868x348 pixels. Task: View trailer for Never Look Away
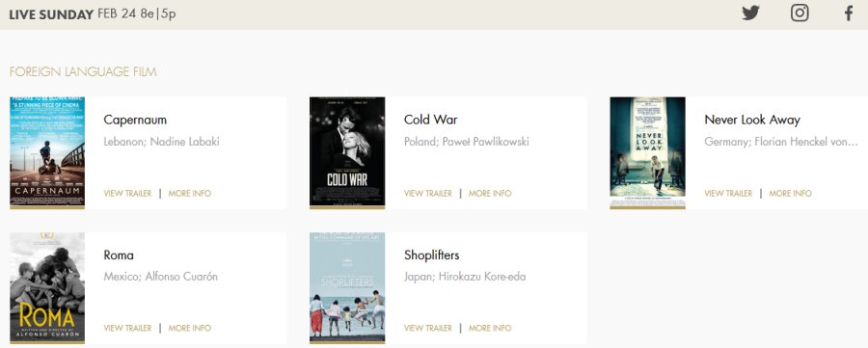click(x=728, y=193)
